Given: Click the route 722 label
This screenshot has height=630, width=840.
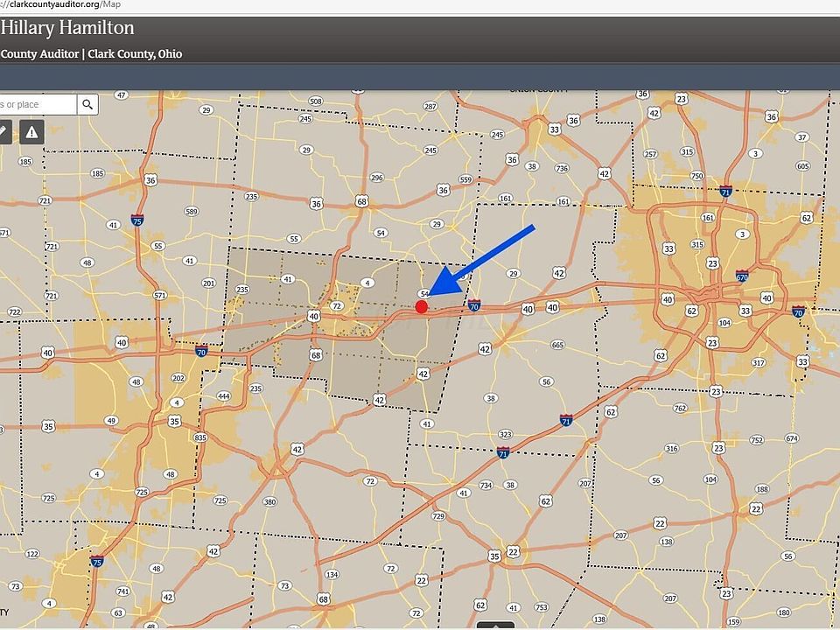Looking at the screenshot, I should 15,311.
